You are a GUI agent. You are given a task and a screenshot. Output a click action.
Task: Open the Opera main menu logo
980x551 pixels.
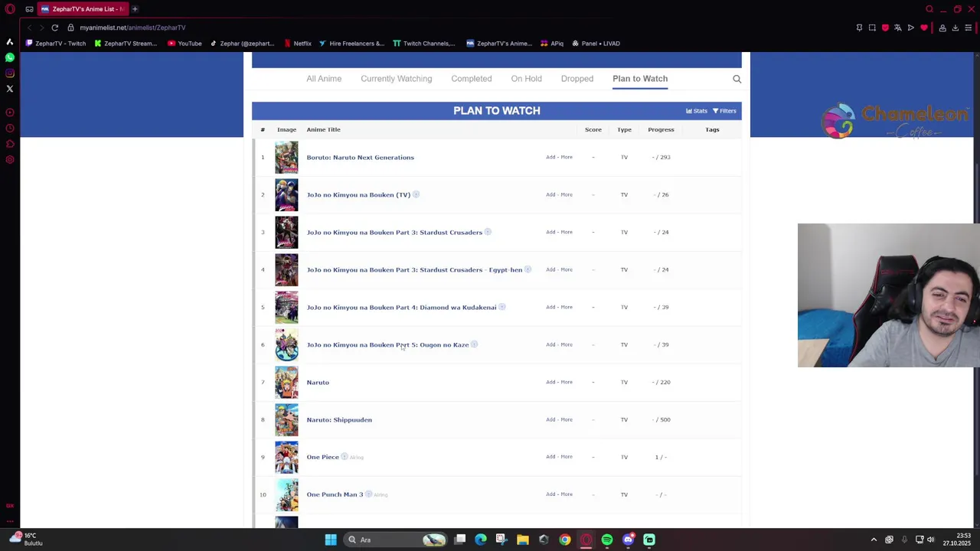(10, 9)
